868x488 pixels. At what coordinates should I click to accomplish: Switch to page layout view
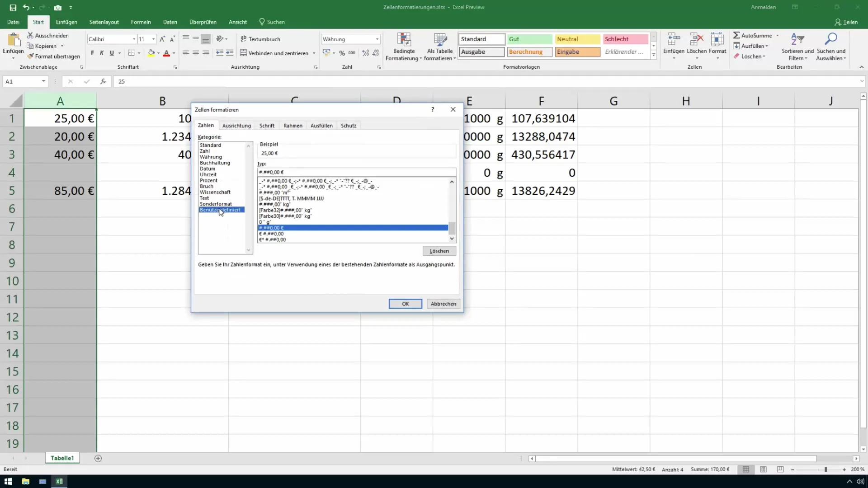763,469
